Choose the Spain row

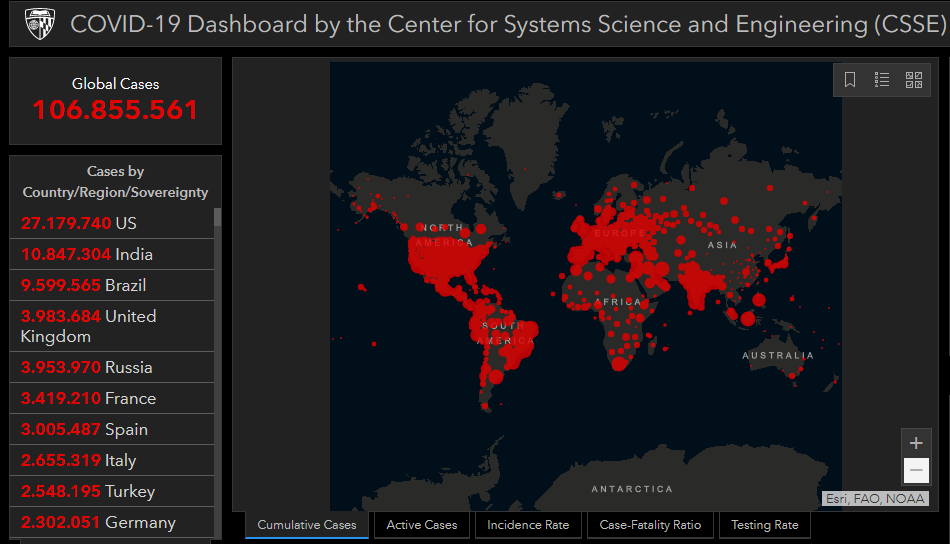(x=112, y=429)
